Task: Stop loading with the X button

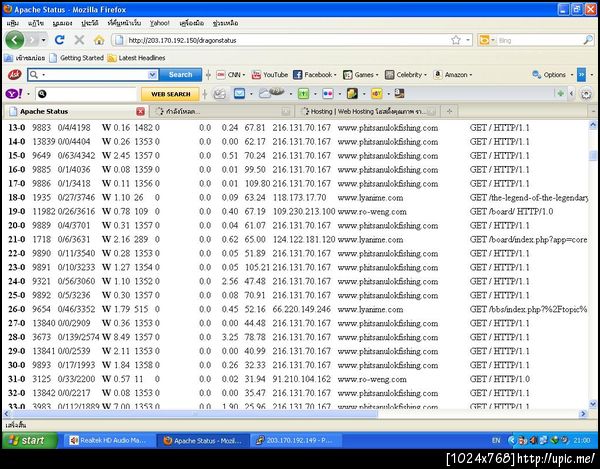Action: (79, 40)
